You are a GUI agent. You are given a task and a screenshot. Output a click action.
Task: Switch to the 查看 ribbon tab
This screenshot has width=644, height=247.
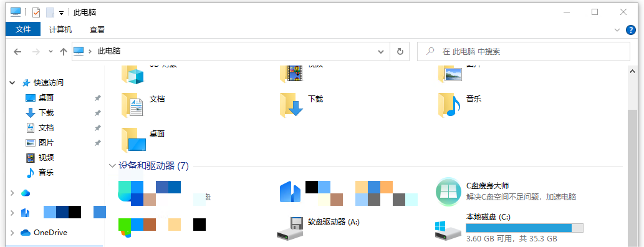point(97,29)
